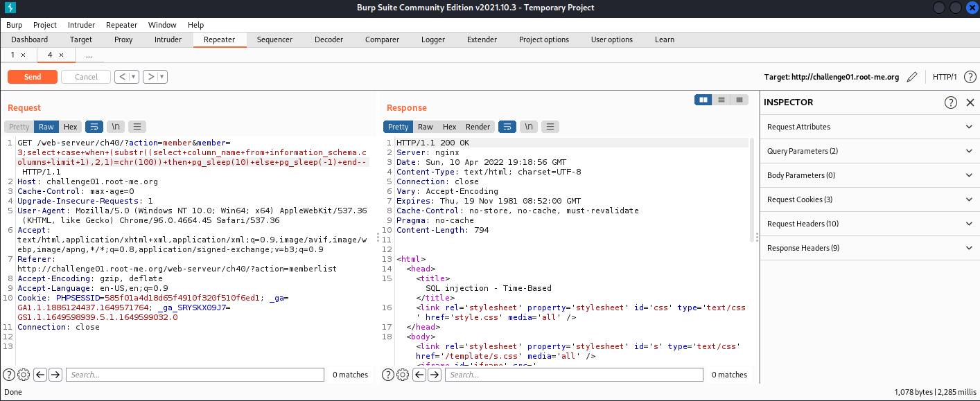
Task: Toggle non-printable characters in Response pane
Action: 529,127
